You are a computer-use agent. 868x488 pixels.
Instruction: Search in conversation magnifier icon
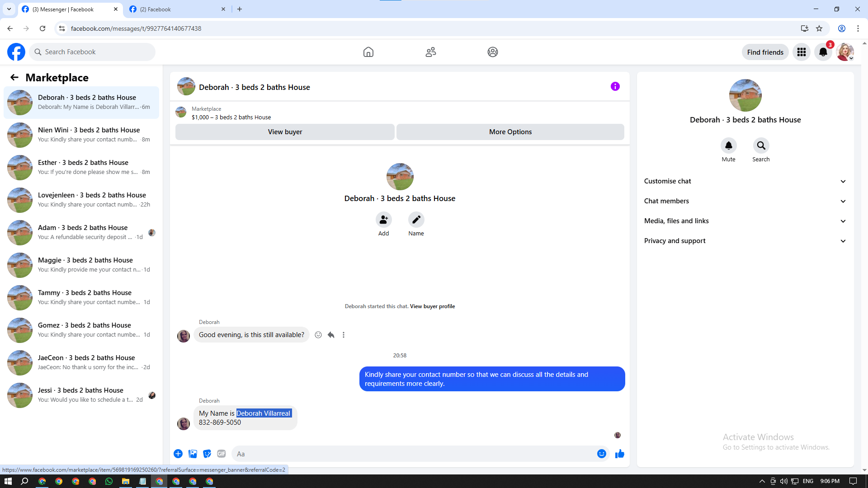point(761,145)
